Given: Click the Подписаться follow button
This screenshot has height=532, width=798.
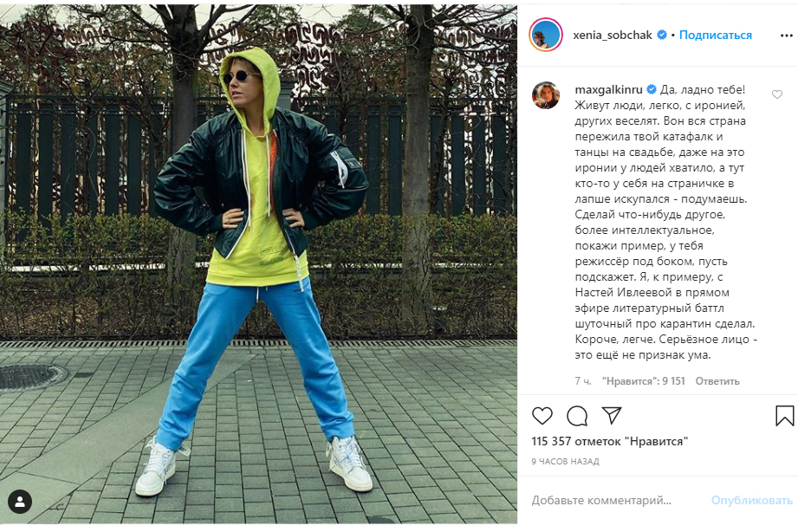Looking at the screenshot, I should click(715, 36).
